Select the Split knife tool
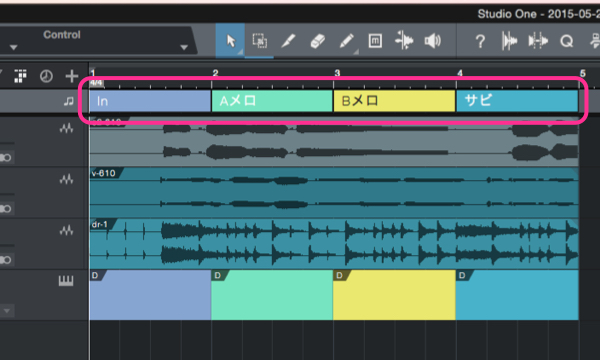The height and width of the screenshot is (360, 600). tap(288, 41)
